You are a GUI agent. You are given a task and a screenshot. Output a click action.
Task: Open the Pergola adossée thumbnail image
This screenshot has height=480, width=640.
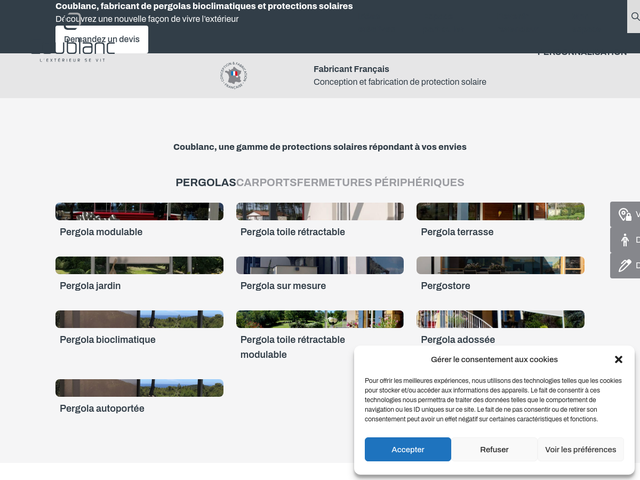click(500, 319)
